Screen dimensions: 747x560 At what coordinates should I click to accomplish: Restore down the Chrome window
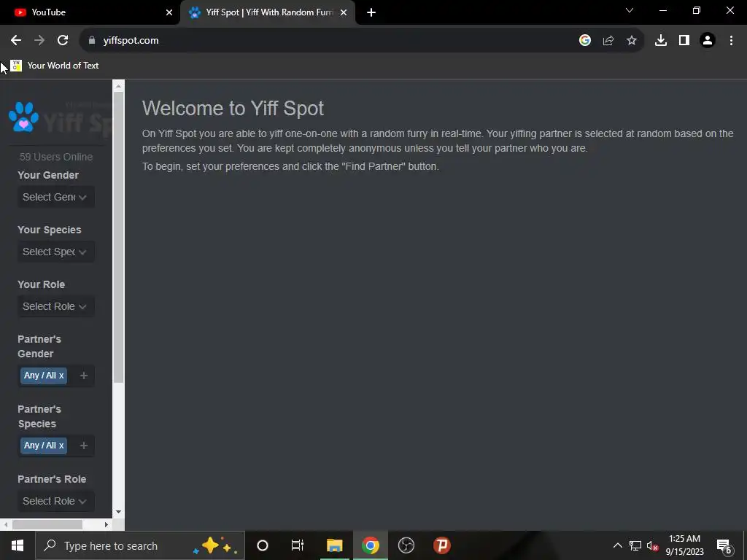[x=697, y=10]
